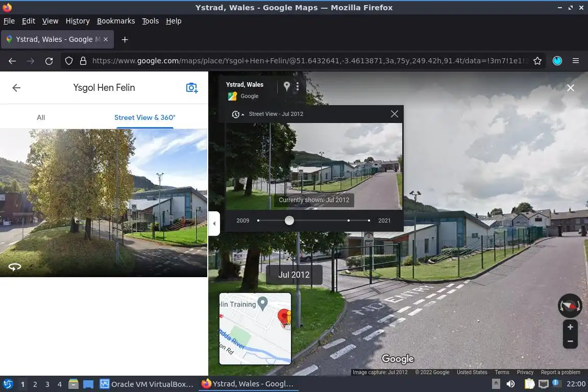The width and height of the screenshot is (588, 392).
Task: Close the Street View time travel panel
Action: (x=394, y=114)
